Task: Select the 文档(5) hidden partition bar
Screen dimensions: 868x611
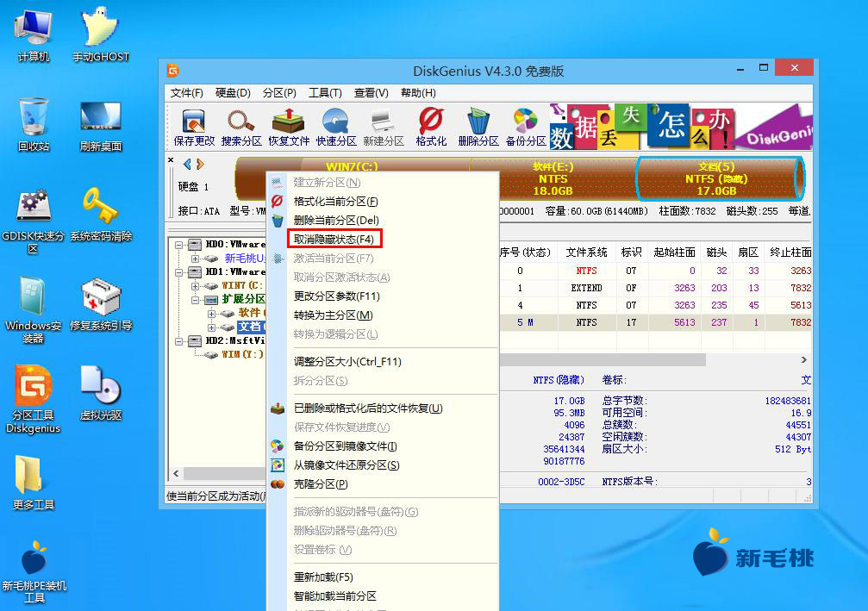Action: [719, 178]
